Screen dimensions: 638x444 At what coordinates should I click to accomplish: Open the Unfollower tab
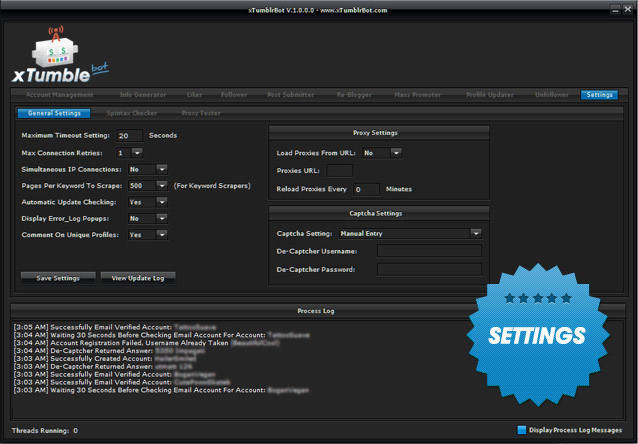tap(552, 95)
